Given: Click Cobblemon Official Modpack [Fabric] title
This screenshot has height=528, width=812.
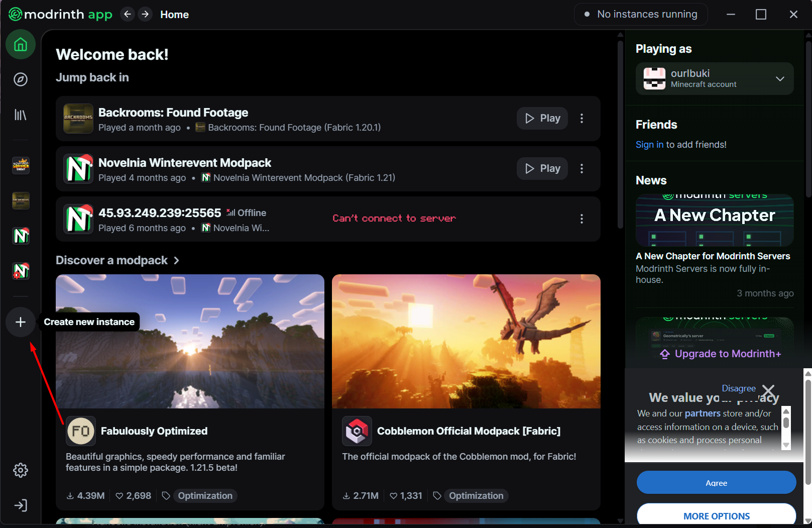Looking at the screenshot, I should click(x=469, y=431).
